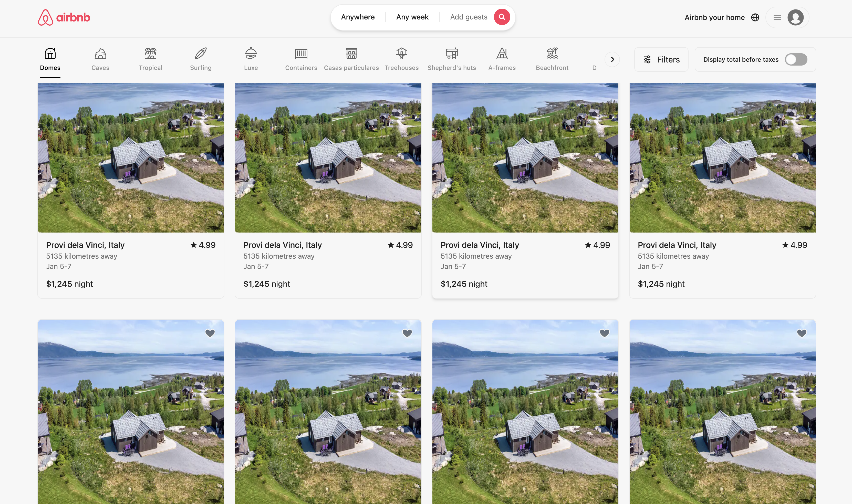Open the language globe selector
Screen dimensions: 852x504
point(755,17)
